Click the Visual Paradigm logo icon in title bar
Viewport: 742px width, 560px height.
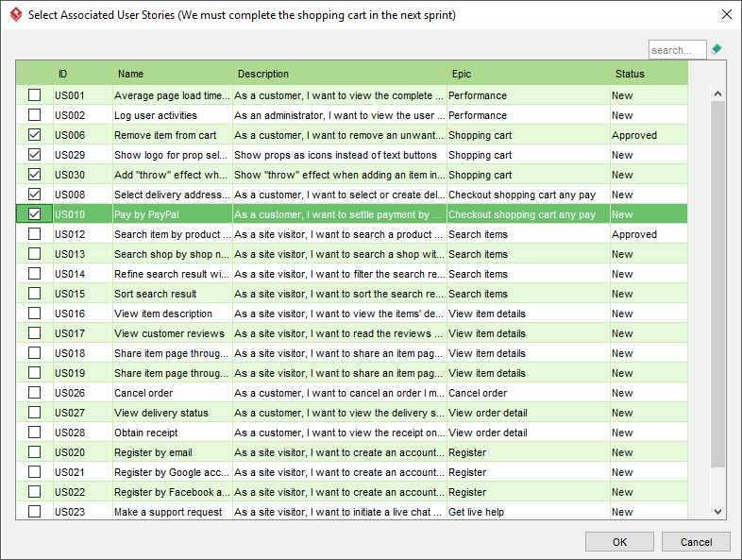point(16,14)
